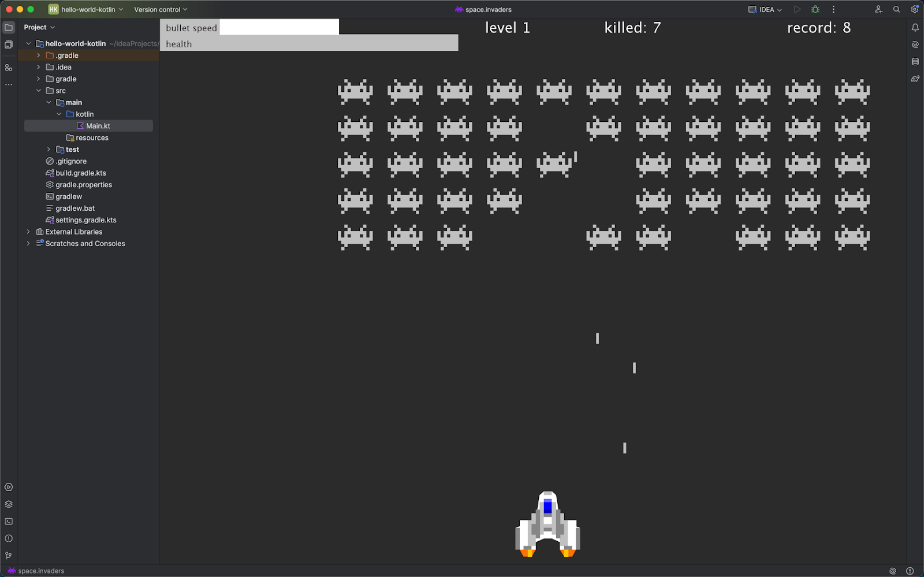Open the Gradle elephant tool window
The width and height of the screenshot is (924, 577).
[x=915, y=79]
